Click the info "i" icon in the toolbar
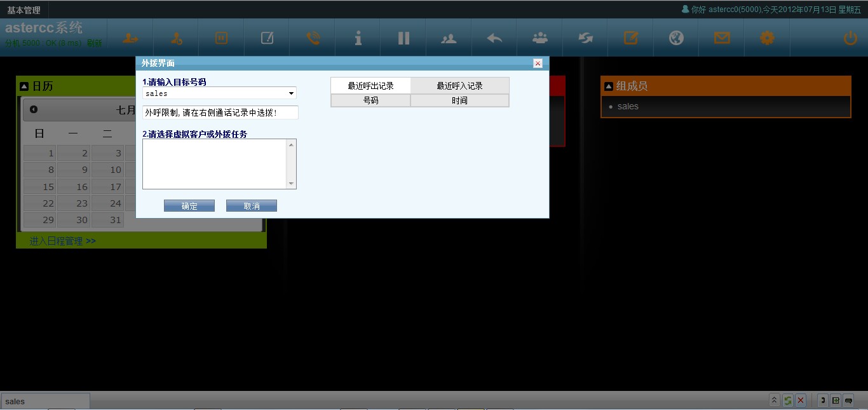 358,38
